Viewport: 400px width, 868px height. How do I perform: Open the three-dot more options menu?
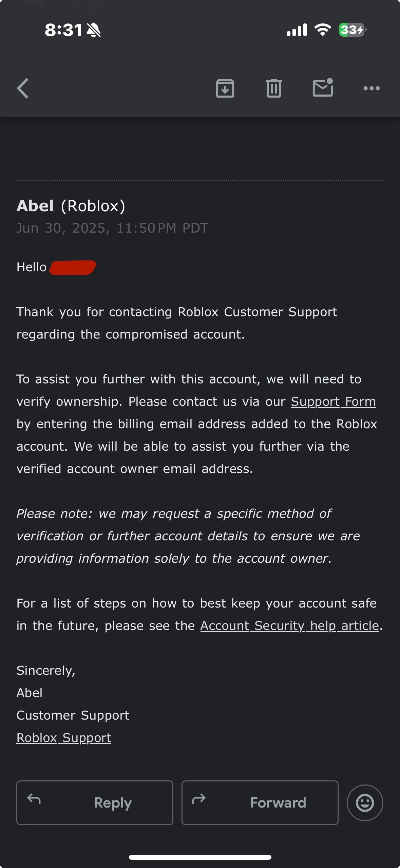(x=372, y=88)
